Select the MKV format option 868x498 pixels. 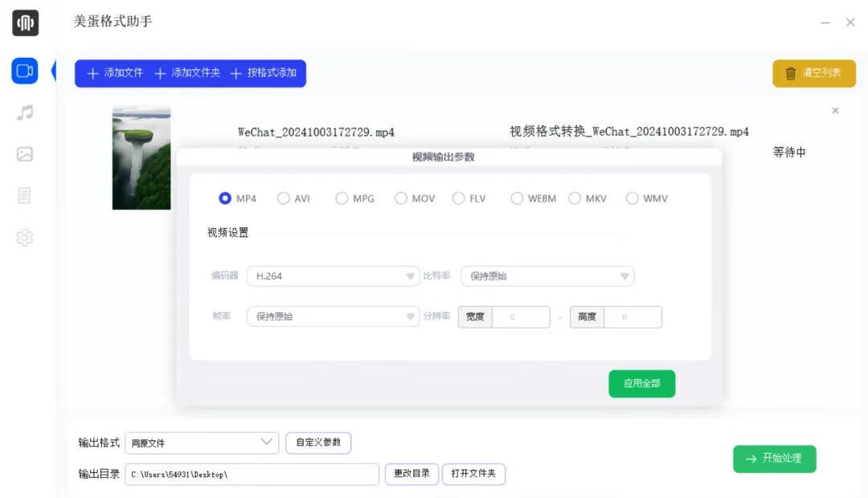pos(575,198)
